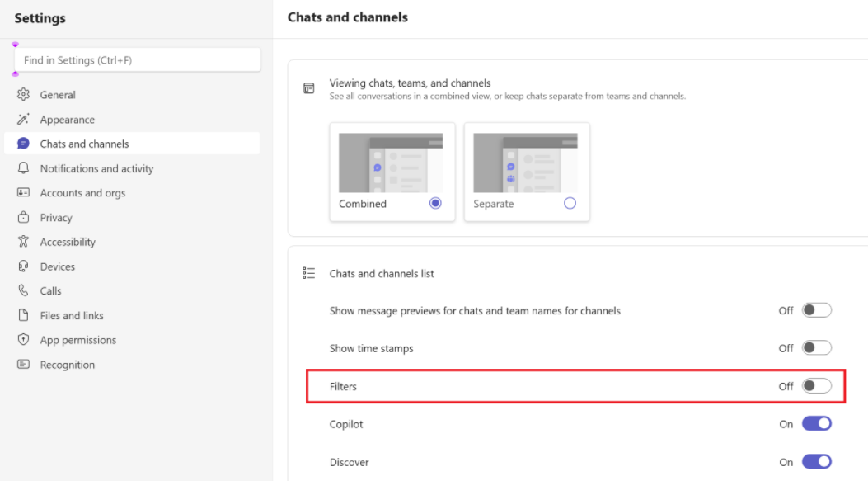This screenshot has height=481, width=868.
Task: Select the Combined view radio button
Action: [435, 203]
